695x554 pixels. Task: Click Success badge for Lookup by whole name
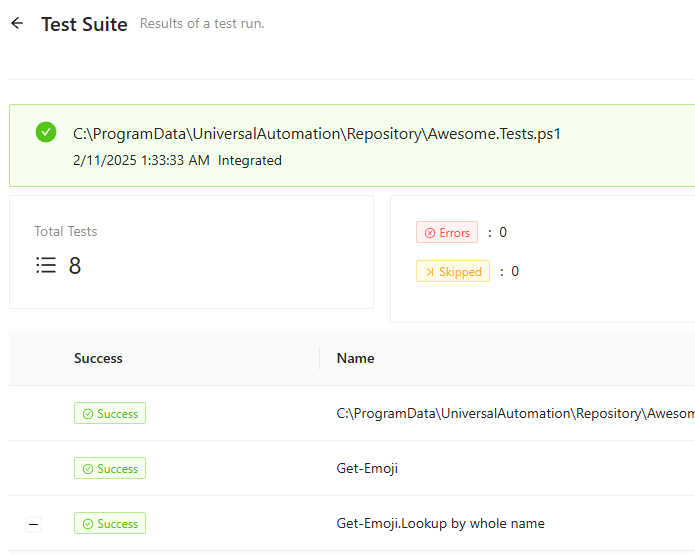pos(110,523)
